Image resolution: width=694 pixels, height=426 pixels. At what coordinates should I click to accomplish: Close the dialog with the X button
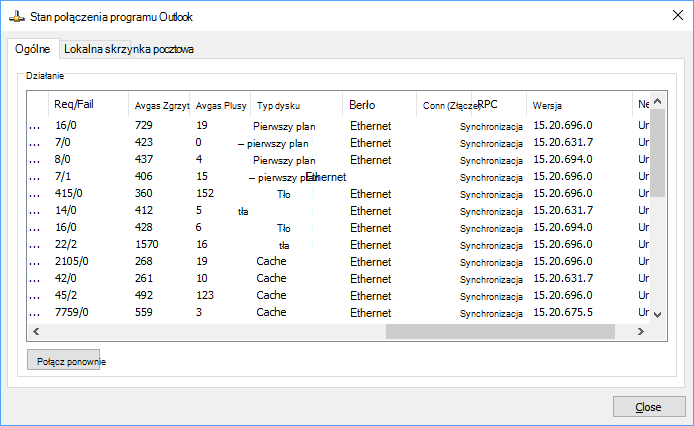point(678,15)
